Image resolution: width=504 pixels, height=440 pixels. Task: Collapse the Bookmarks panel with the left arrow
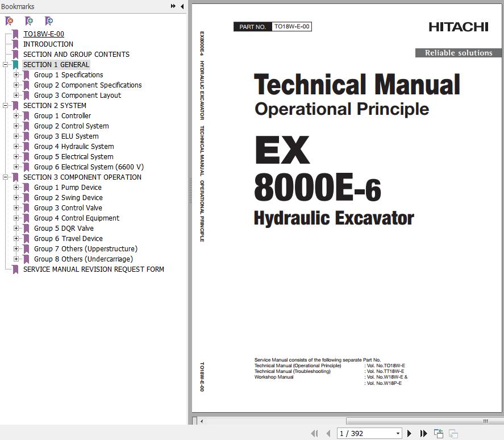pos(182,6)
